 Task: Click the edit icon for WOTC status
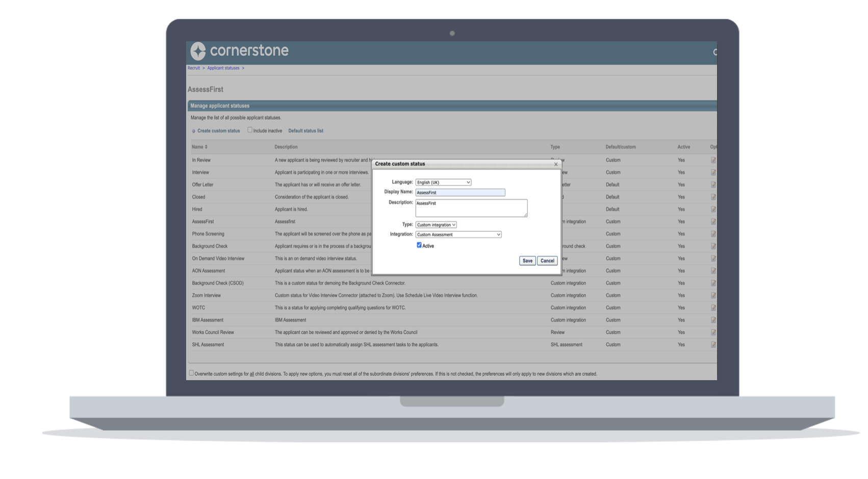coord(713,307)
